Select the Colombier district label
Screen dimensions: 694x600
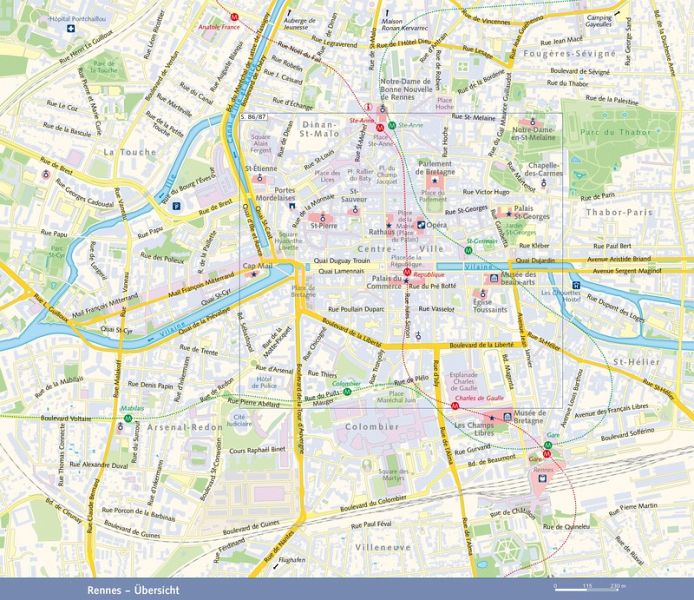372,427
